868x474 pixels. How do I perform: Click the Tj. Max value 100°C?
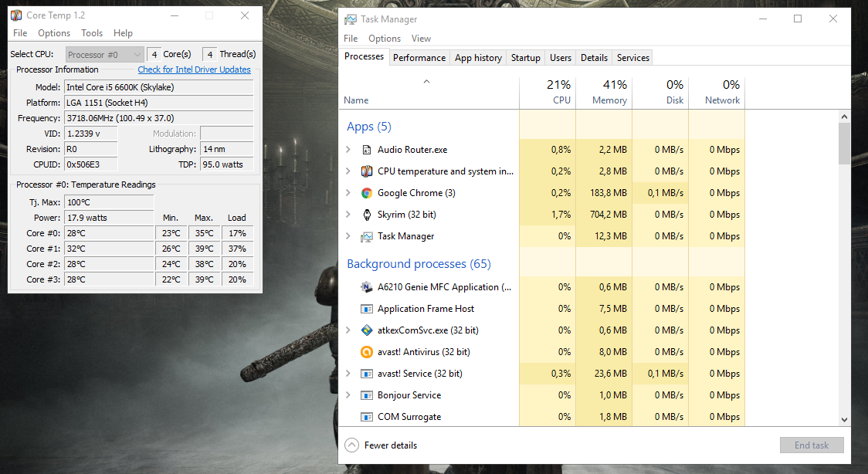tap(109, 202)
